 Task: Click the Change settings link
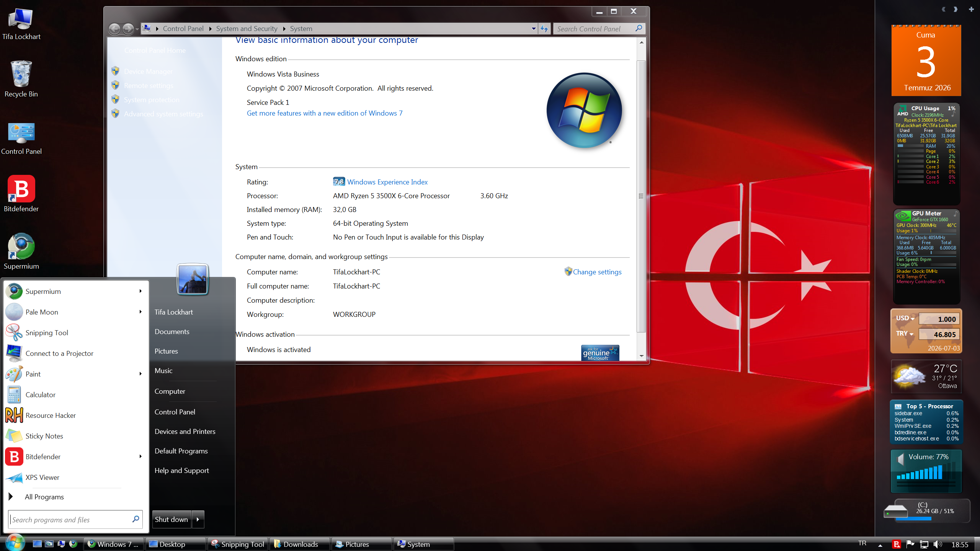tap(597, 272)
